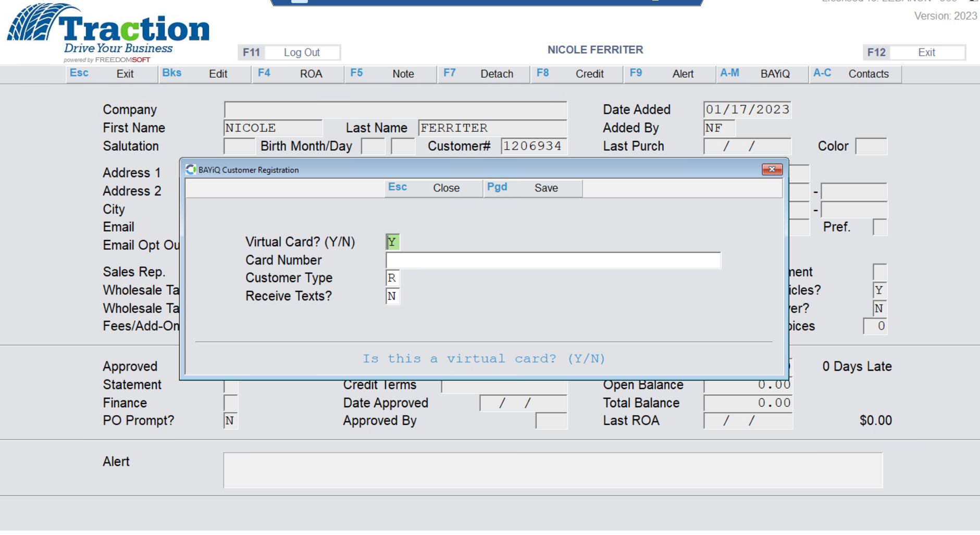
Task: Click the Customer Type field
Action: 392,278
